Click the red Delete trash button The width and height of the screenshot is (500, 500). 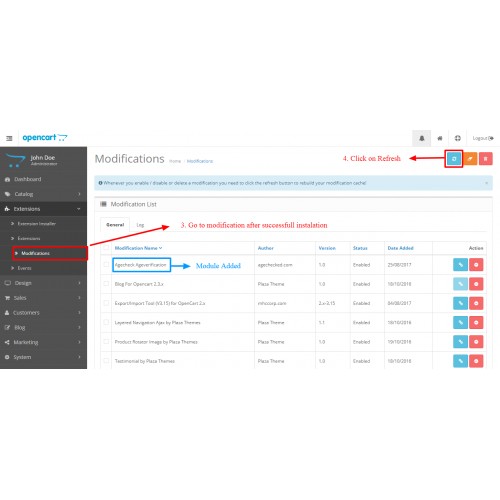[486, 159]
